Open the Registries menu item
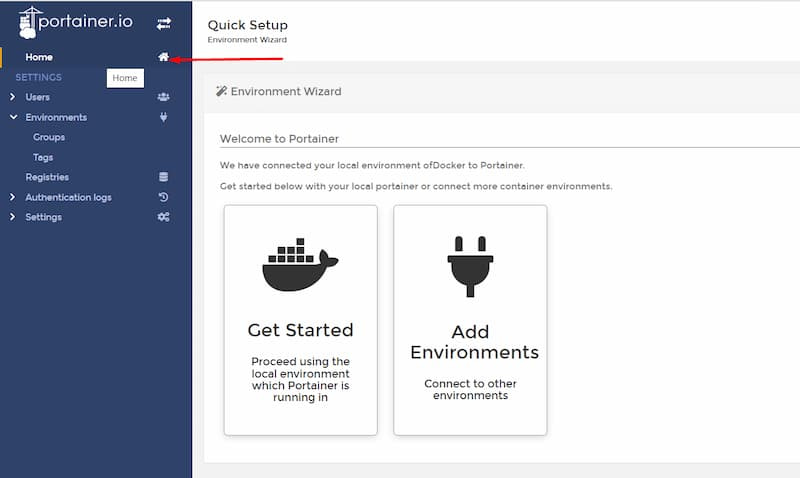Screen dimensions: 800x478 coord(47,177)
